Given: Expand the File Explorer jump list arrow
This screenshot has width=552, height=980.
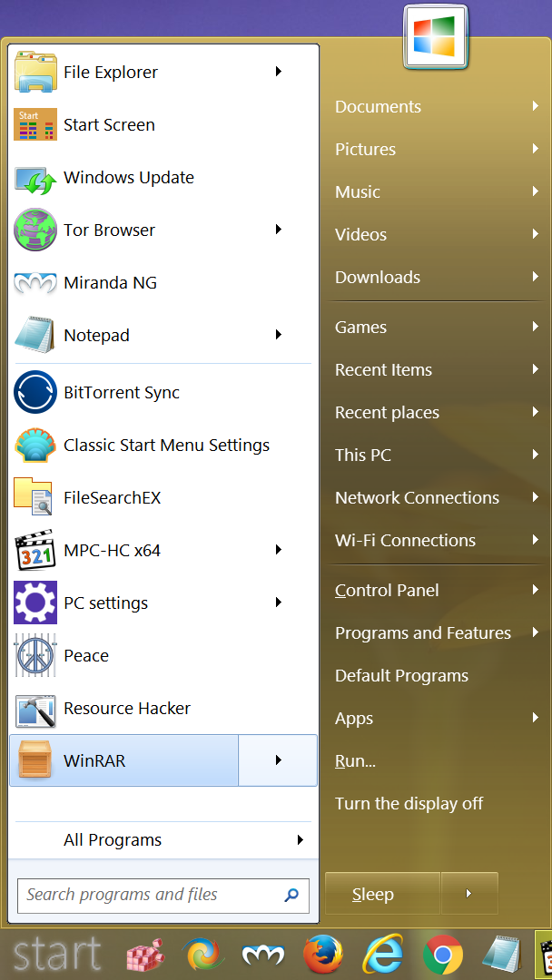Looking at the screenshot, I should [278, 72].
